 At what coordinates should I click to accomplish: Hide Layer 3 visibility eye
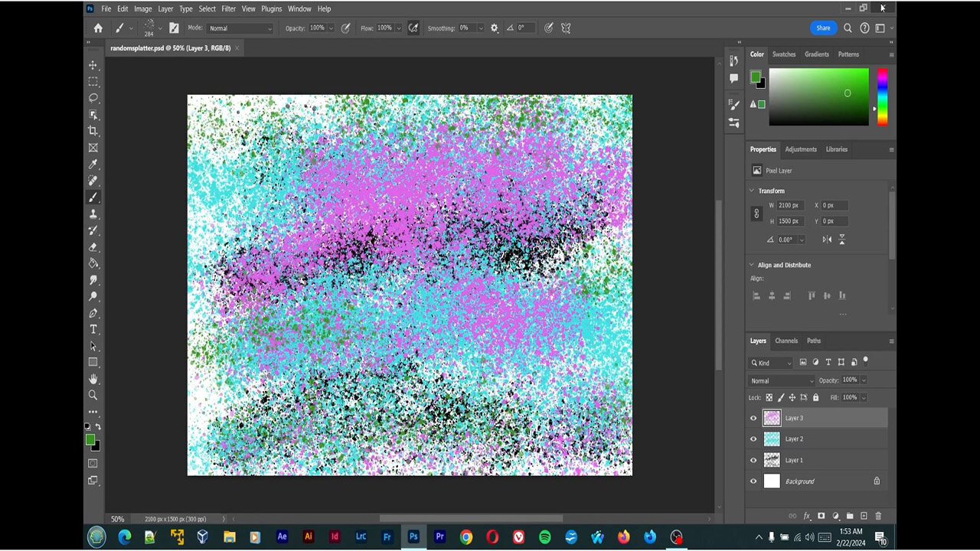pos(753,418)
